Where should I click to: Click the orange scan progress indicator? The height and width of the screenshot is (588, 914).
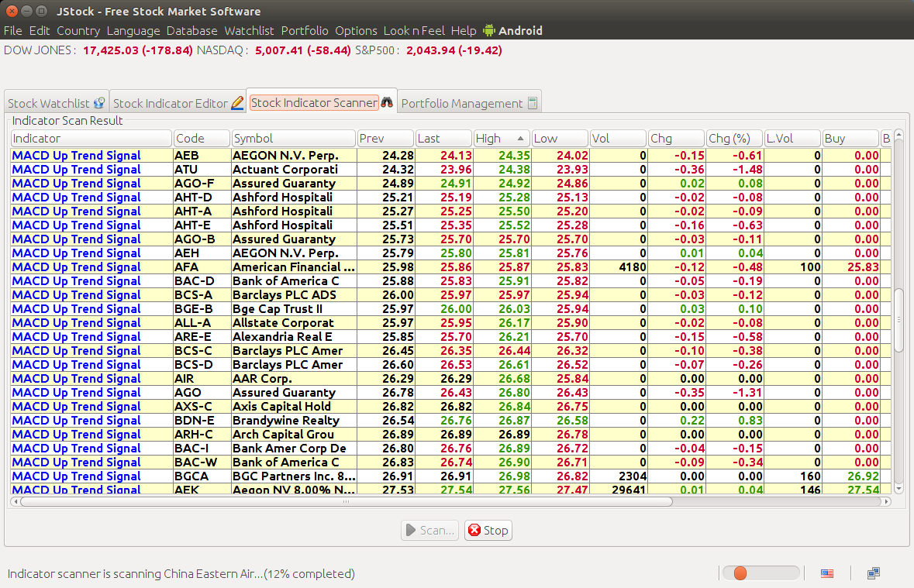coord(740,573)
